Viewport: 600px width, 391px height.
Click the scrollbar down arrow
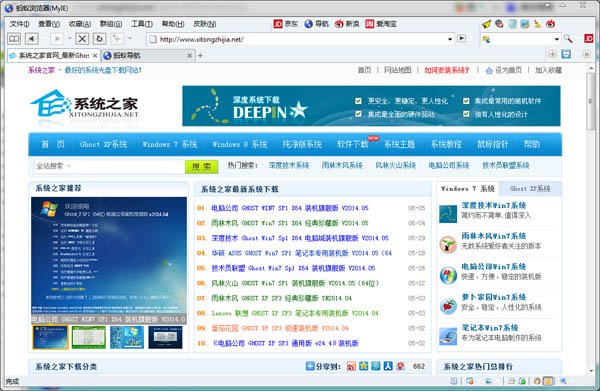tap(592, 370)
